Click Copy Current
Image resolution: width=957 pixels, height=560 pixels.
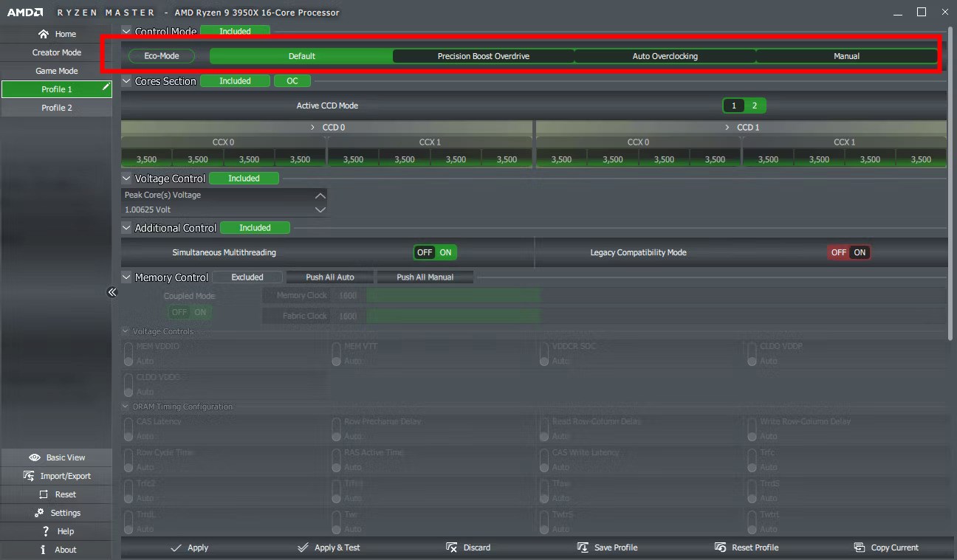click(x=886, y=547)
